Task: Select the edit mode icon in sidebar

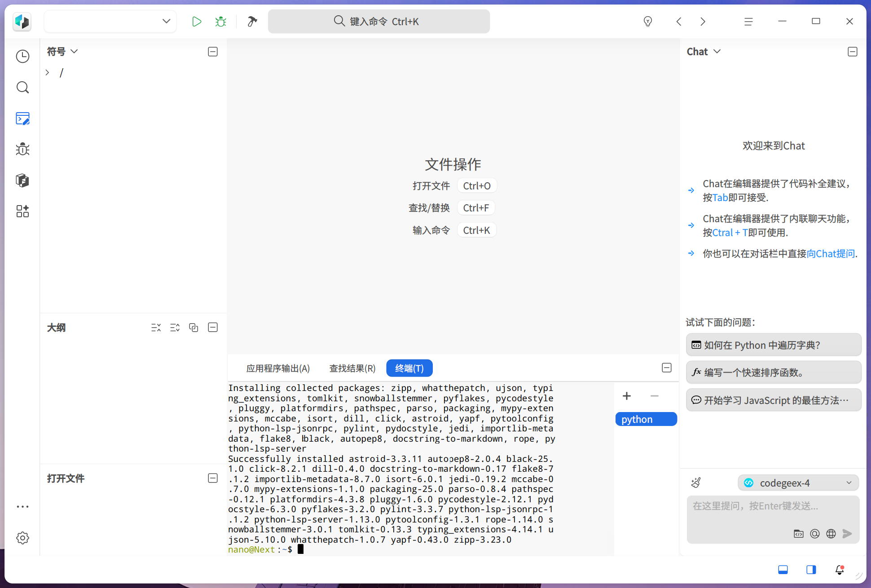Action: coord(22,118)
